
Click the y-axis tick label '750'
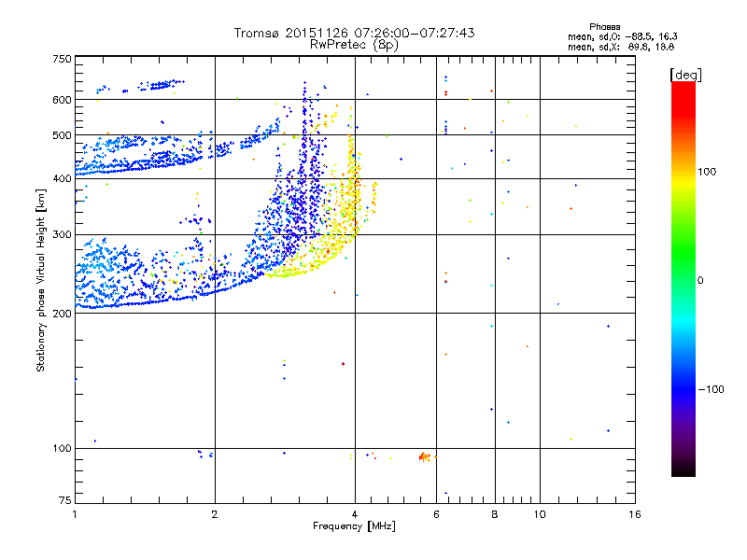click(x=62, y=59)
